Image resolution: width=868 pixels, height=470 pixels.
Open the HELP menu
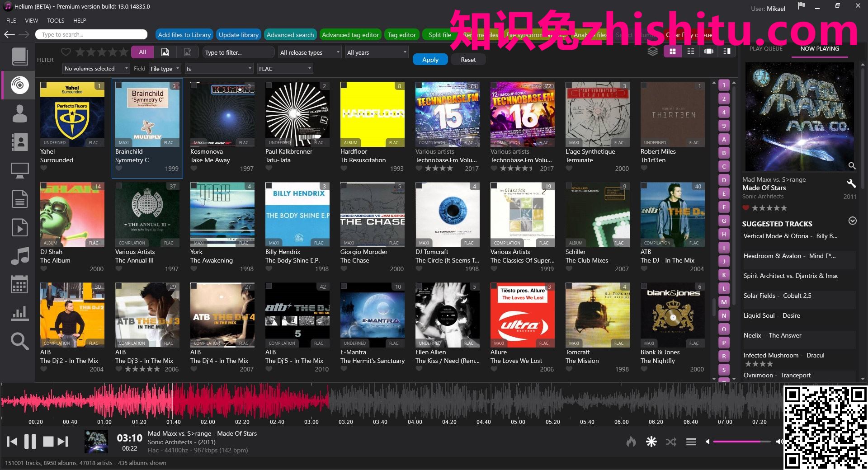click(80, 20)
